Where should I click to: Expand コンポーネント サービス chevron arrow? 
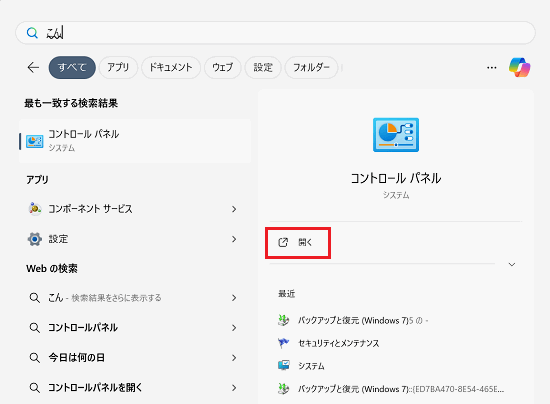[x=234, y=209]
